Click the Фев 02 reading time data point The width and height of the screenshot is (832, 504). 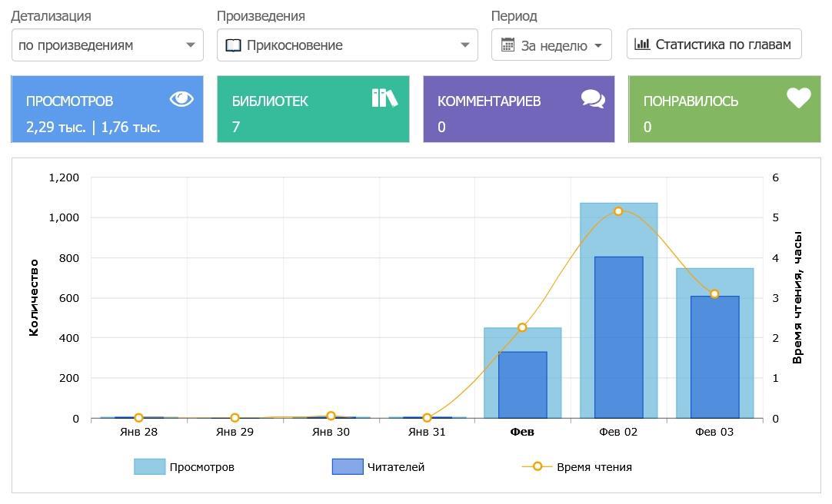pyautogui.click(x=618, y=211)
